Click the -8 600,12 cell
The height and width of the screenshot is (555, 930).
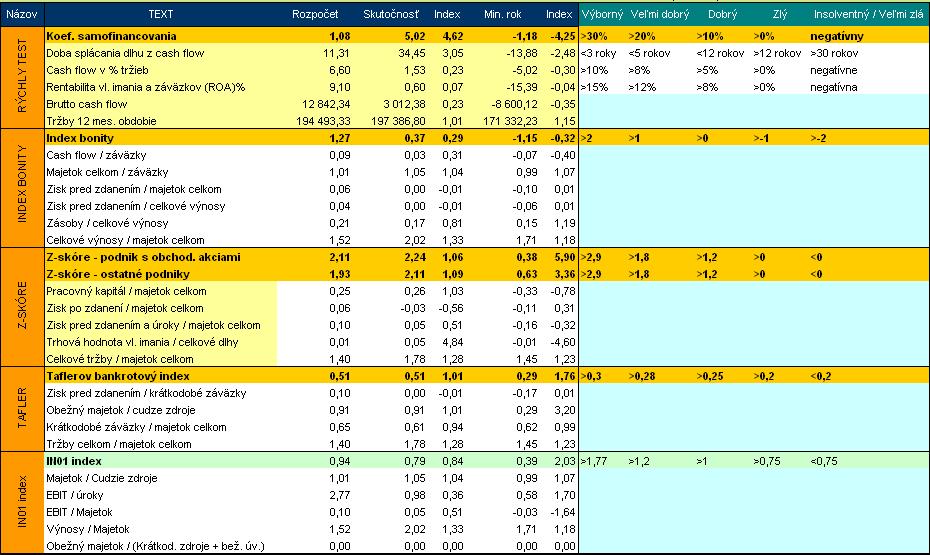(x=514, y=104)
